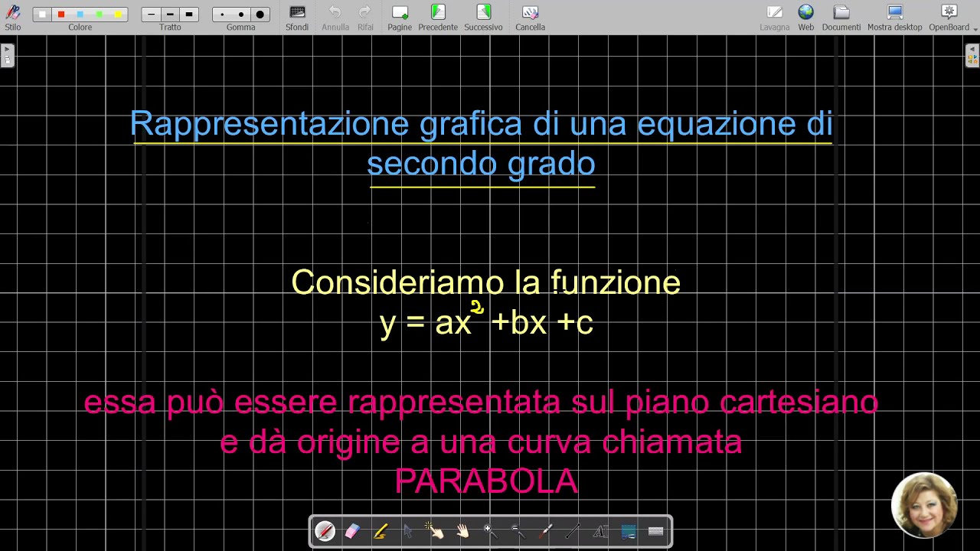Image resolution: width=980 pixels, height=551 pixels.
Task: Select the arrow selector tool
Action: click(408, 531)
